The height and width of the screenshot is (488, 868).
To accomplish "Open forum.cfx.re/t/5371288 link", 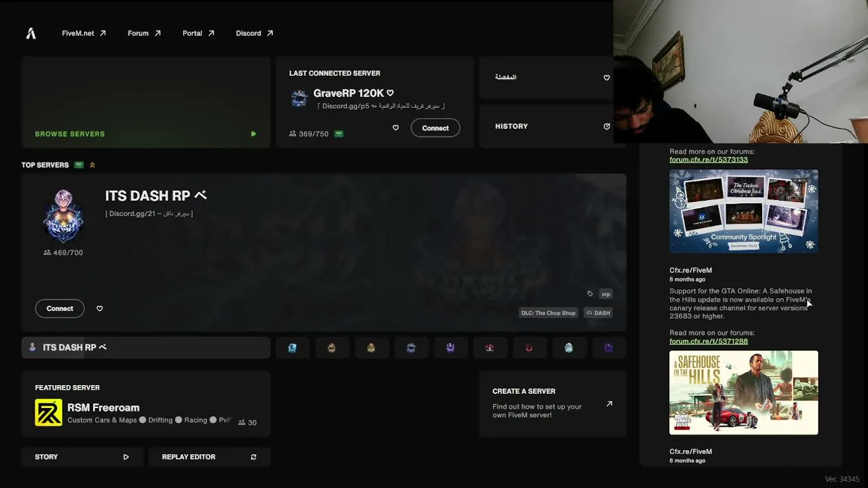I will (x=709, y=342).
